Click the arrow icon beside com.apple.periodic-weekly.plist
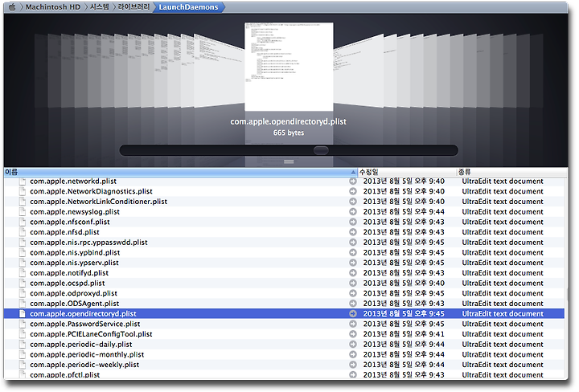579x392 pixels. point(353,365)
